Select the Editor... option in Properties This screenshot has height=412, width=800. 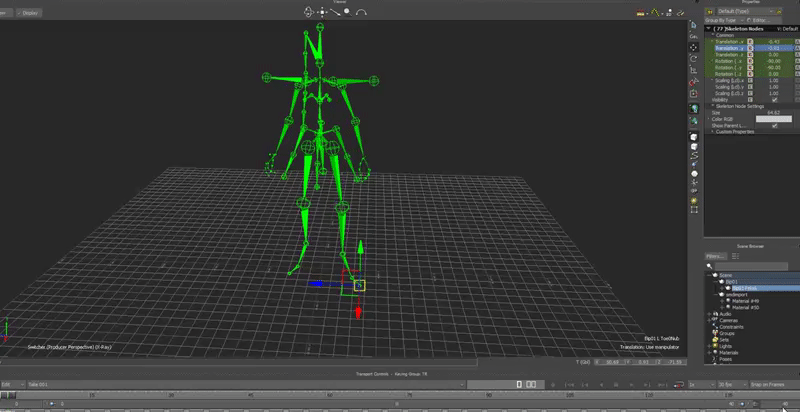tap(758, 20)
